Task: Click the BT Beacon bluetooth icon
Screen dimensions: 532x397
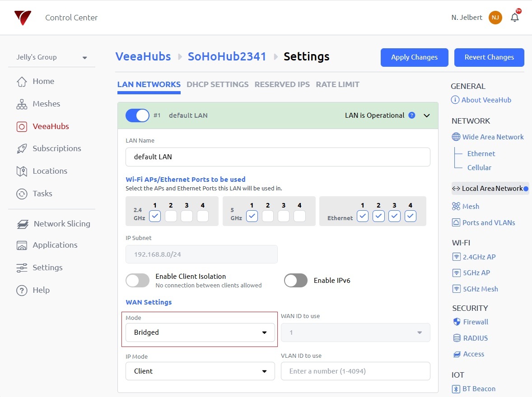Action: (x=456, y=389)
